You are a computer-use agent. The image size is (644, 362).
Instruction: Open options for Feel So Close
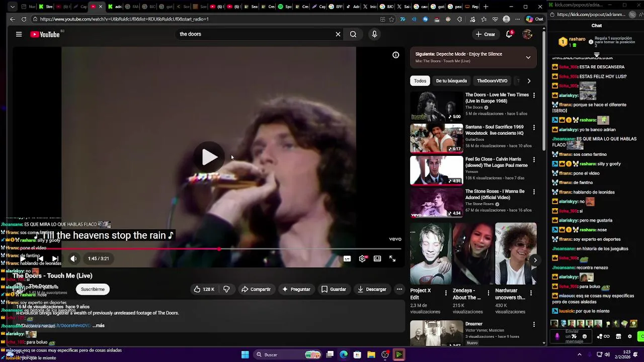click(x=534, y=159)
